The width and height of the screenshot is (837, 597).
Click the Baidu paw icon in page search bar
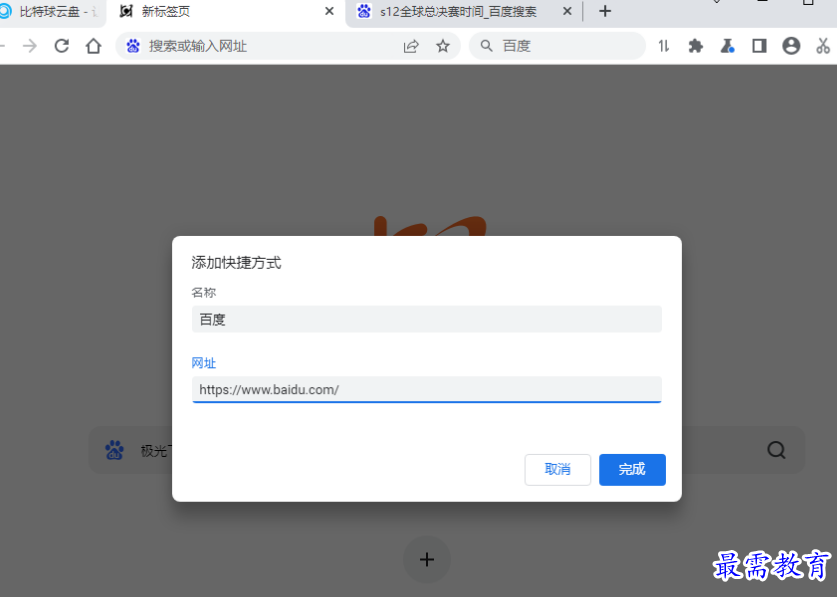coord(114,450)
